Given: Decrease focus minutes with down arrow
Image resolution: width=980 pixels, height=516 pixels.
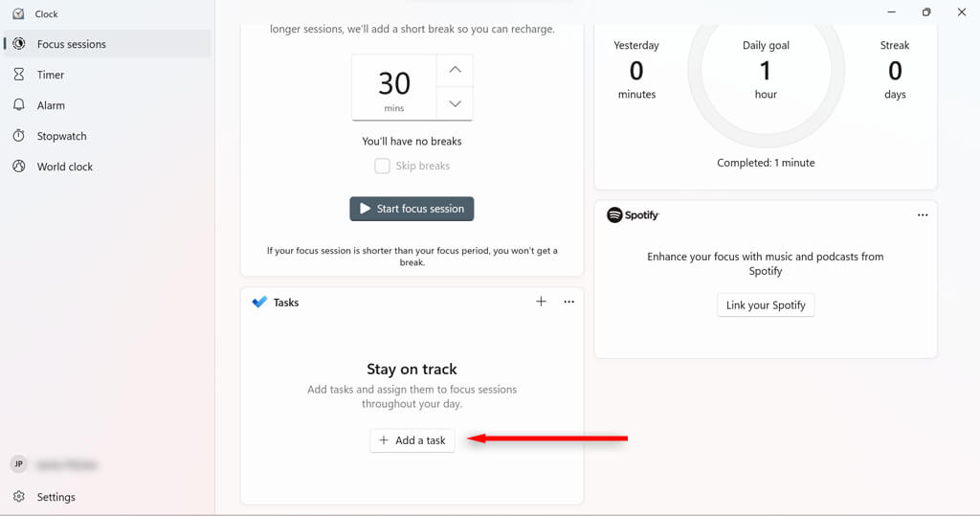Looking at the screenshot, I should point(455,103).
